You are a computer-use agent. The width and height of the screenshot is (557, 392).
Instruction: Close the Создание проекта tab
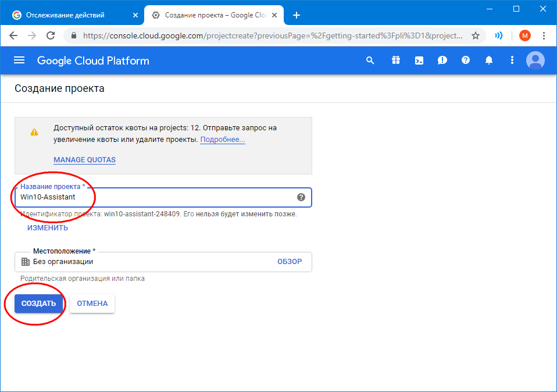274,15
